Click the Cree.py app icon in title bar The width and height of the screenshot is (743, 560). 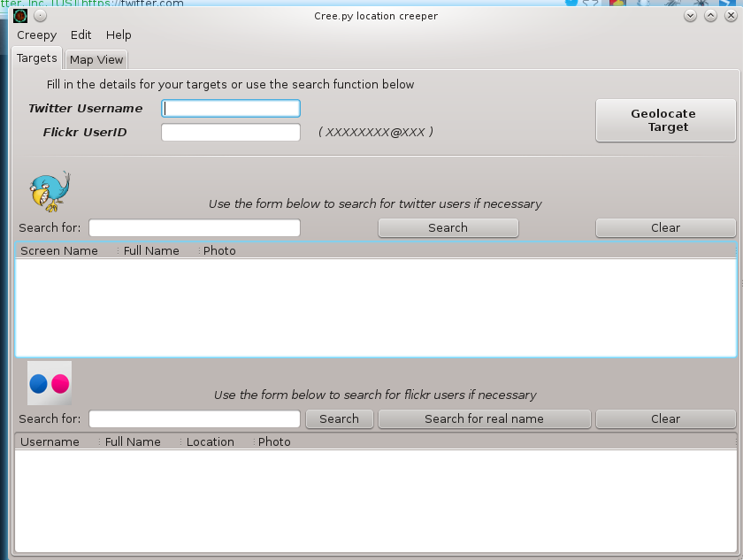(19, 16)
